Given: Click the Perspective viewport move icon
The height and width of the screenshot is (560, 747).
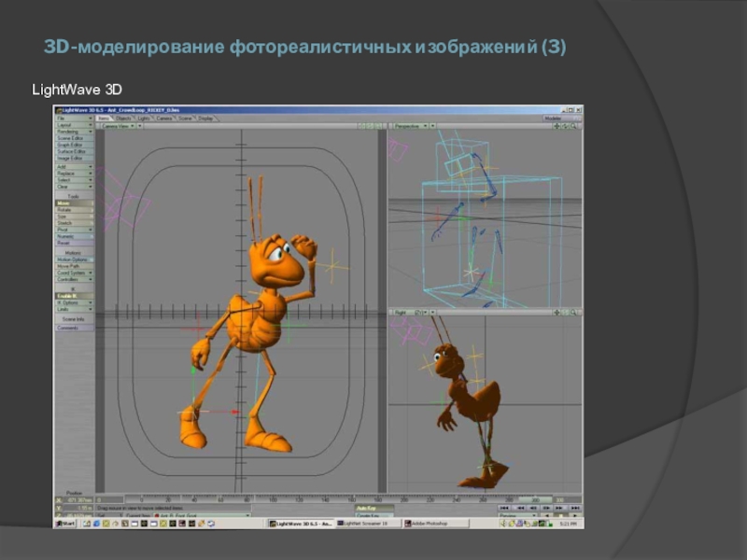Looking at the screenshot, I should [x=557, y=126].
